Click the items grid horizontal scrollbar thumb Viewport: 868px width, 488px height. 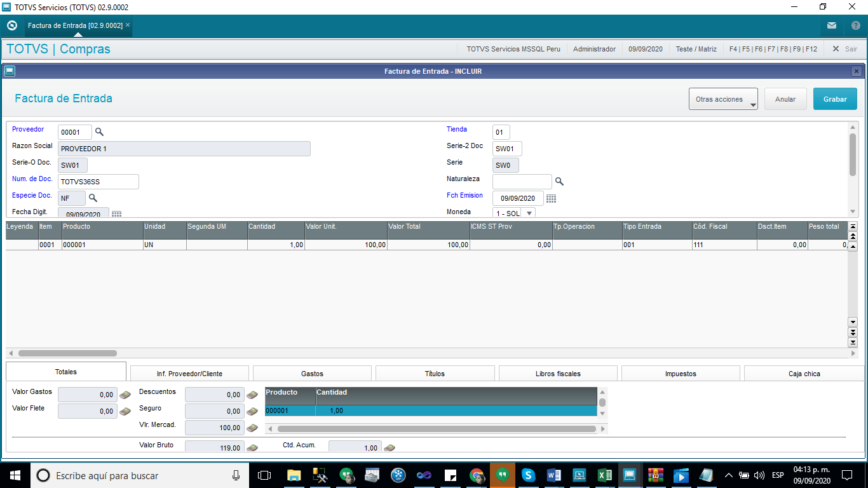[x=67, y=353]
